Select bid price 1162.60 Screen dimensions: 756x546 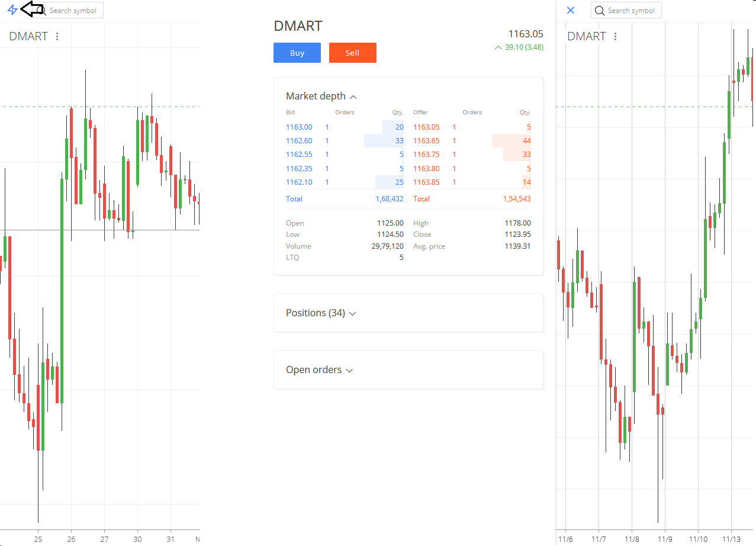click(299, 141)
